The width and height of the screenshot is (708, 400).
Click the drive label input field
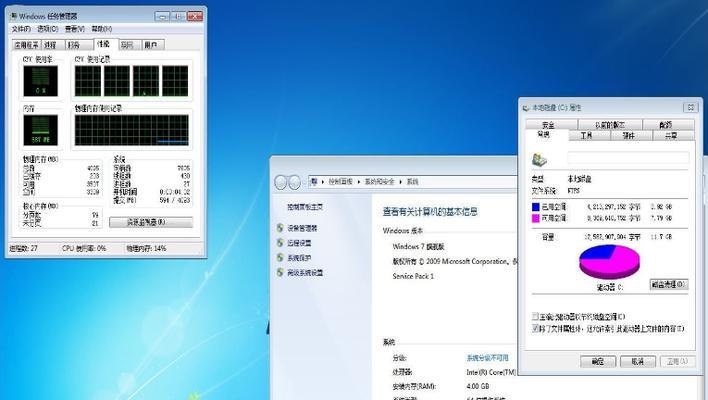(x=628, y=158)
